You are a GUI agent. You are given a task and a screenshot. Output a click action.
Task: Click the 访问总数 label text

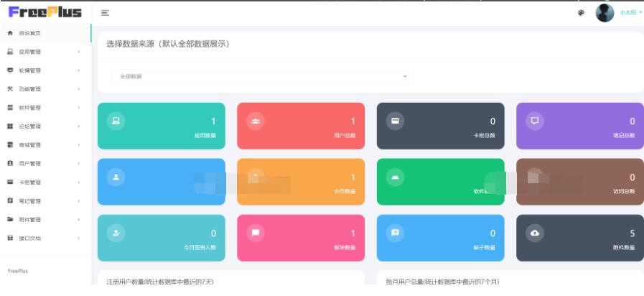[624, 192]
